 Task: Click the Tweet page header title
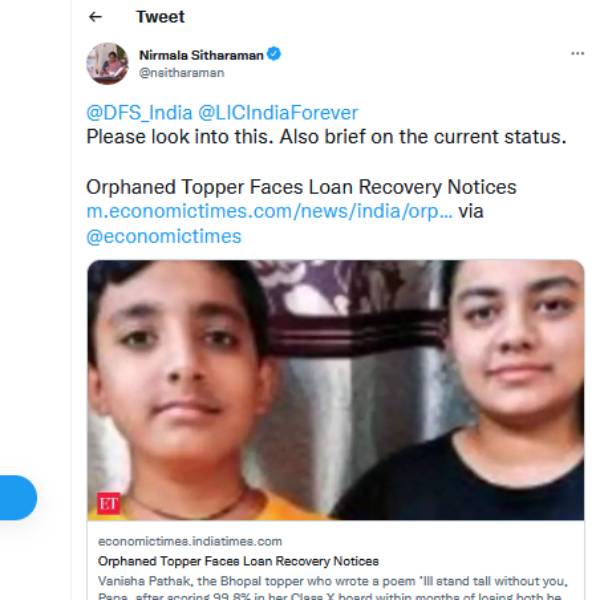click(160, 17)
